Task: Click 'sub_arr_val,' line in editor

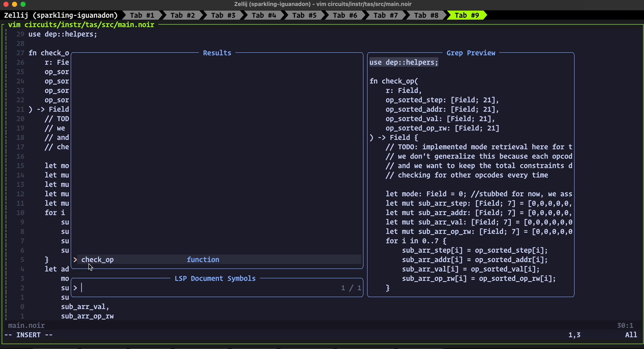Action: (85, 307)
